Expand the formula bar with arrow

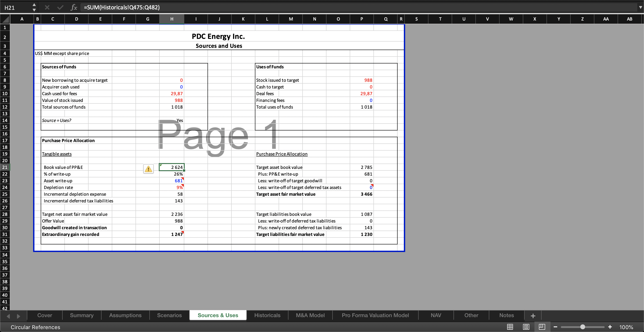pos(640,8)
